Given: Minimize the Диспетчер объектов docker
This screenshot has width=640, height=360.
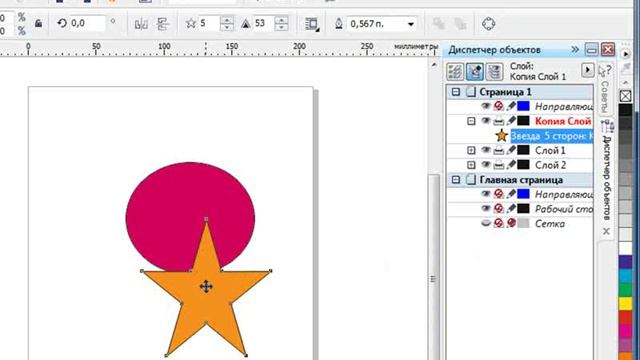Looking at the screenshot, I should pos(591,49).
